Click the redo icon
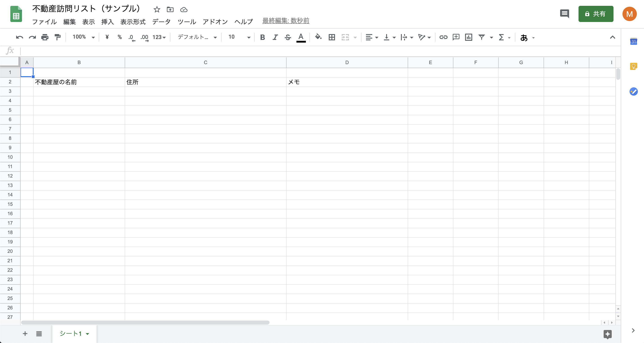 tap(32, 37)
